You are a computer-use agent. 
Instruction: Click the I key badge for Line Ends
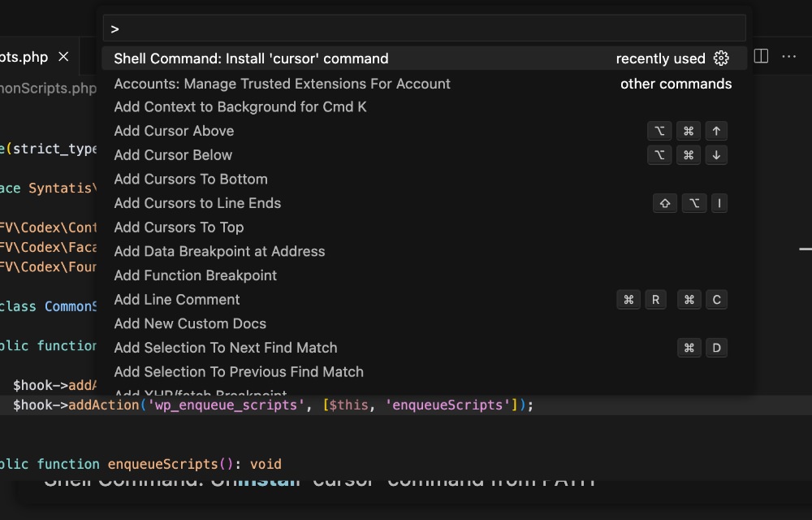pos(719,203)
